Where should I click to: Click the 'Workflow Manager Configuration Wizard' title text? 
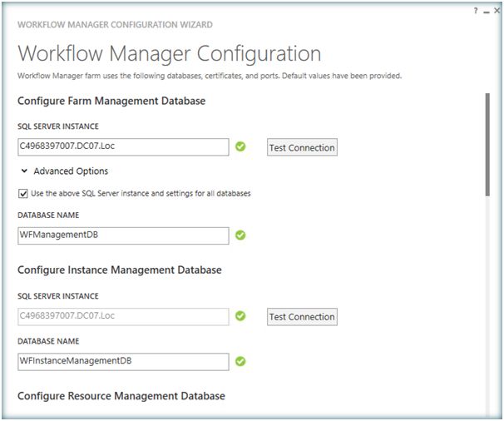pos(115,25)
